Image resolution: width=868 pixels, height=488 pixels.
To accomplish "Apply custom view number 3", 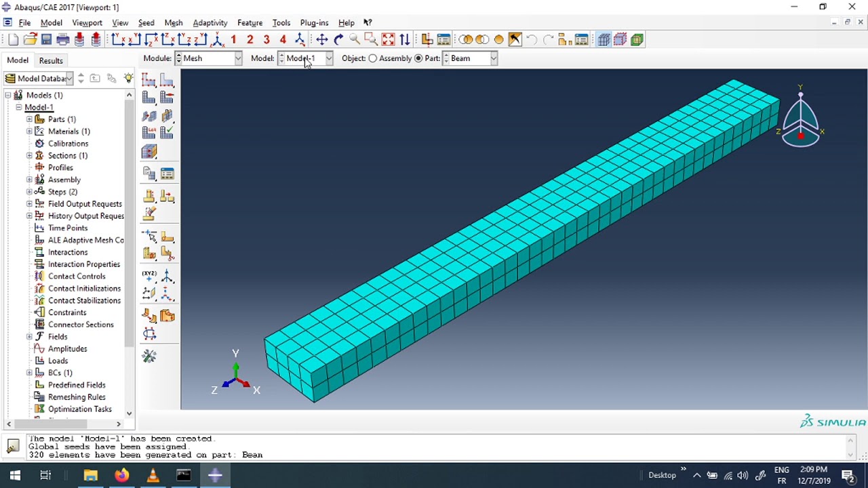I will coord(267,40).
